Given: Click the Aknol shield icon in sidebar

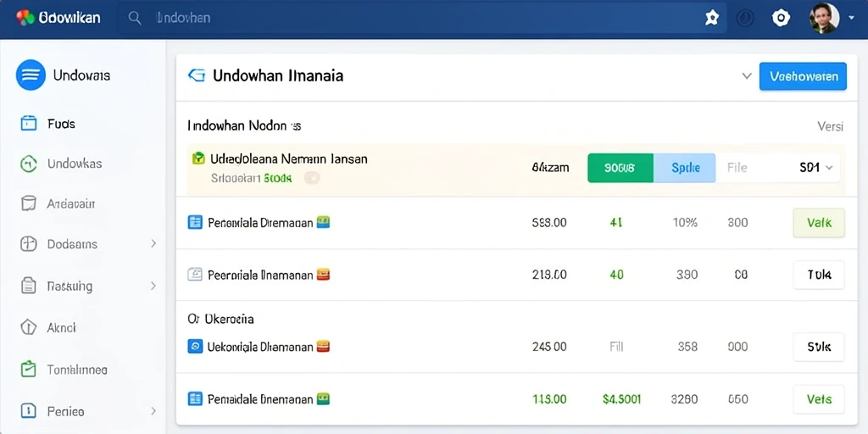Looking at the screenshot, I should coord(28,327).
